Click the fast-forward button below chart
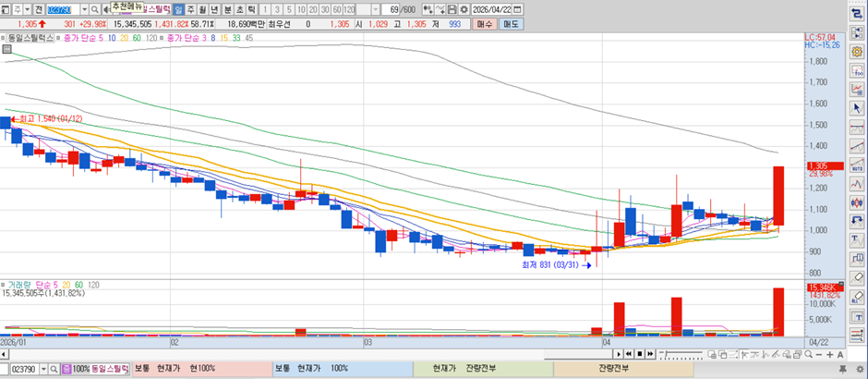Screen dimensions: 868x379 pyautogui.click(x=650, y=354)
